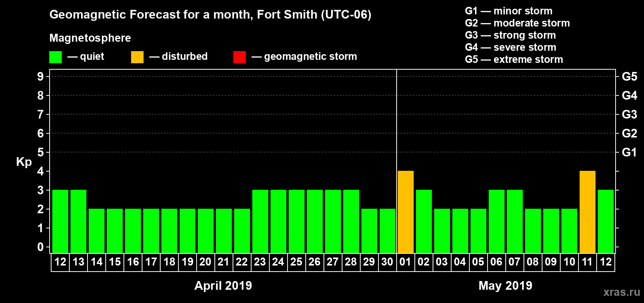Click the Kp axis value '9'
Image resolution: width=644 pixels, height=303 pixels.
coord(41,77)
